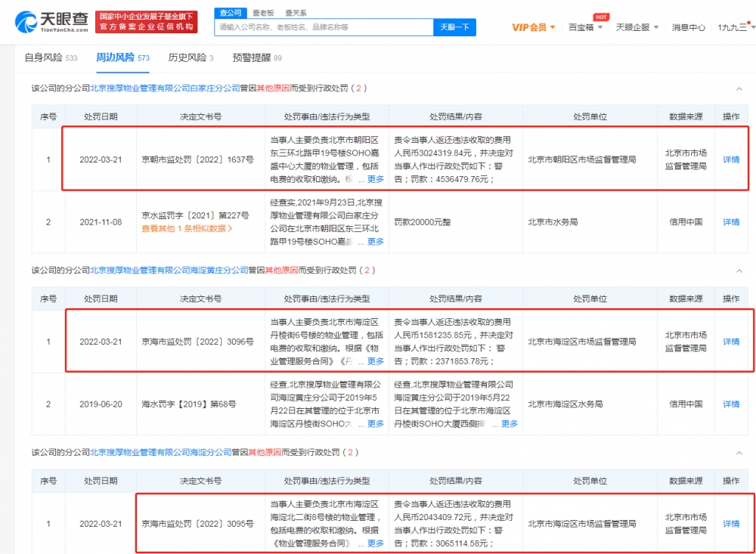This screenshot has width=756, height=554.
Task: Expand 更多 in the 第68号 penalty result column
Action: click(510, 424)
